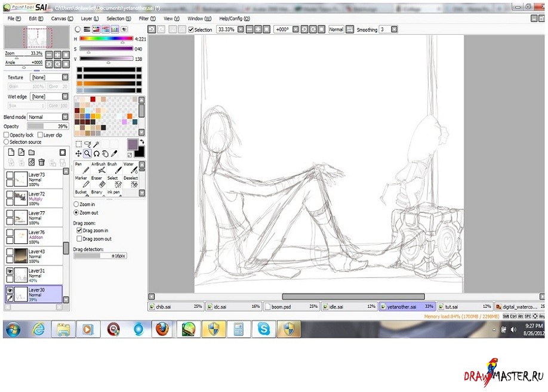Hide Layer30 using its eye icon
The height and width of the screenshot is (392, 548).
point(10,290)
